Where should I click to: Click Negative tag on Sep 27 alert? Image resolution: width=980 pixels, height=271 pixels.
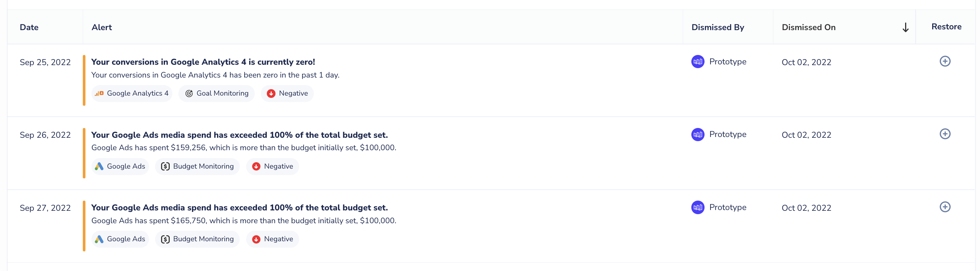point(272,239)
